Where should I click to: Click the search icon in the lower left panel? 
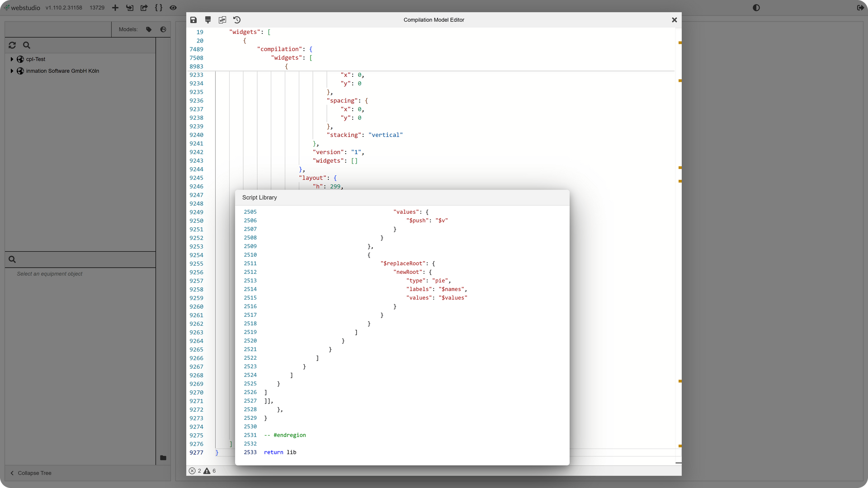tap(12, 259)
